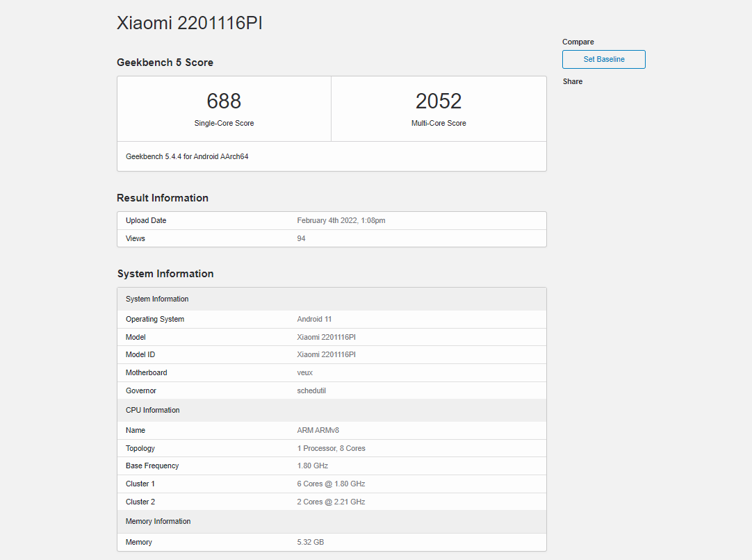The height and width of the screenshot is (560, 752).
Task: Select the 1 Processor, 8 Cores value
Action: point(331,448)
